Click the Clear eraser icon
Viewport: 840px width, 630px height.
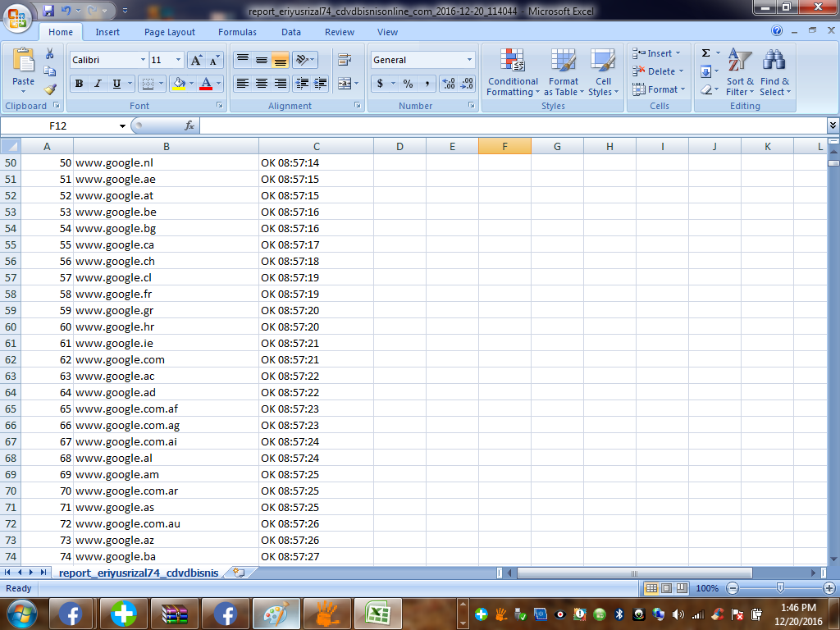point(706,89)
